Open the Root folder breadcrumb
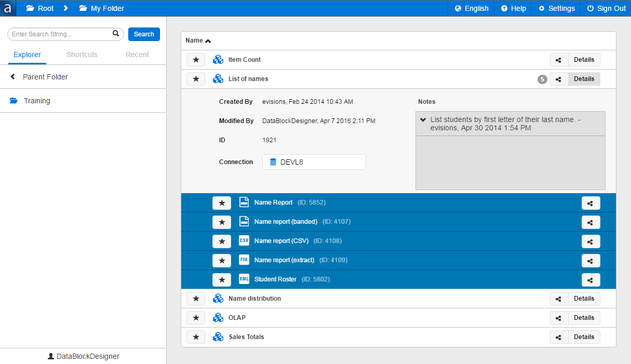The height and width of the screenshot is (364, 631). click(40, 8)
